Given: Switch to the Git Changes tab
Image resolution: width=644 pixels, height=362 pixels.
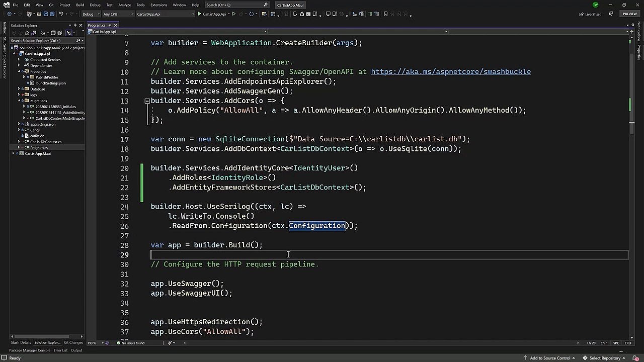Looking at the screenshot, I should 73,343.
